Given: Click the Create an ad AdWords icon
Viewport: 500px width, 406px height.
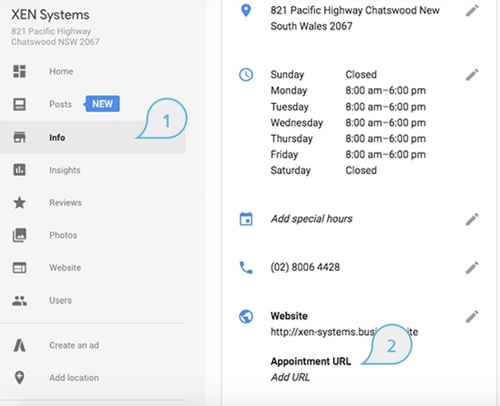Looking at the screenshot, I should point(19,345).
